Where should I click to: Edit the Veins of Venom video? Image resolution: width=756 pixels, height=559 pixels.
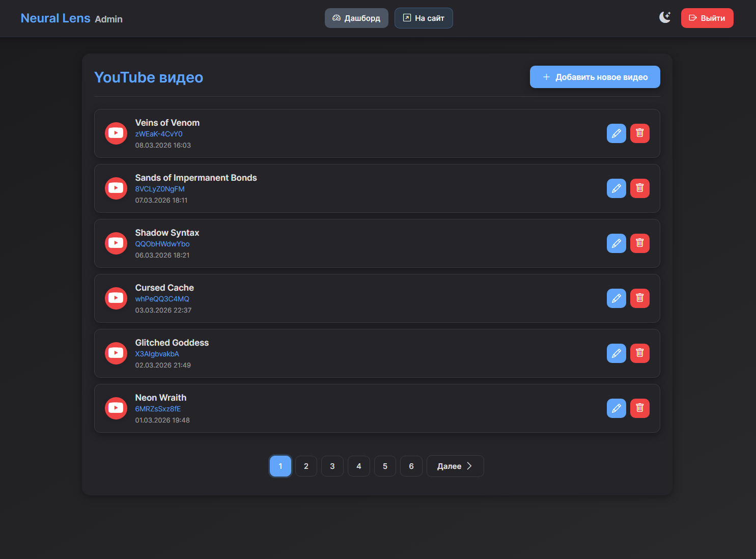pos(616,133)
